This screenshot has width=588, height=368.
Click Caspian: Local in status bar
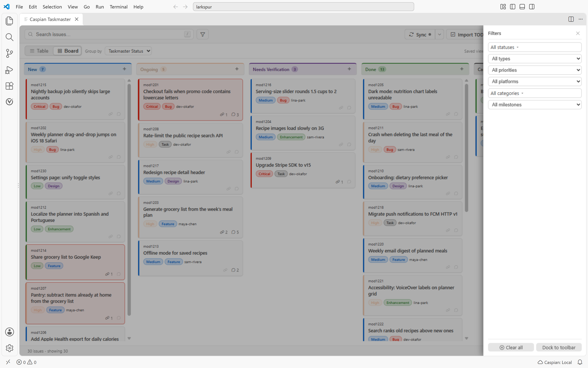(x=555, y=362)
